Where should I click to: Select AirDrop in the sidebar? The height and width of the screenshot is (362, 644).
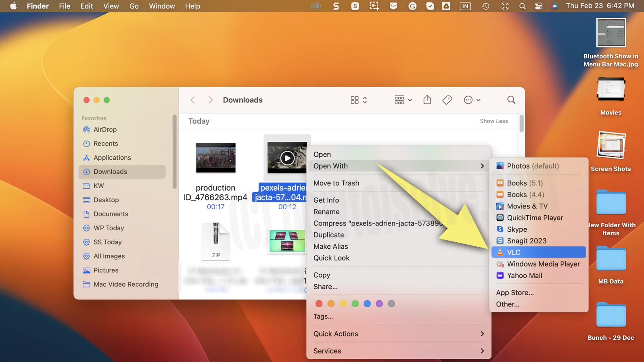click(122, 129)
